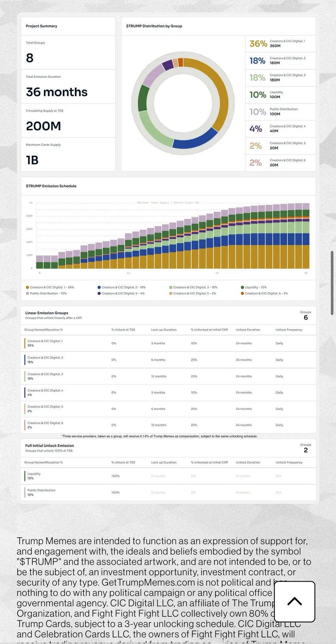Click Creators & CIC Digital, 2 table row name
This screenshot has height=644, width=336.
[45, 358]
